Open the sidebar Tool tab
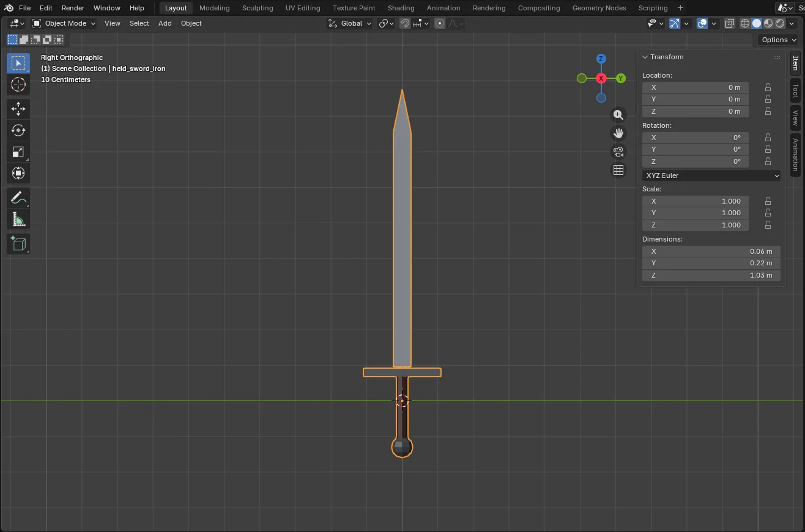Viewport: 805px width, 532px height. (x=795, y=91)
